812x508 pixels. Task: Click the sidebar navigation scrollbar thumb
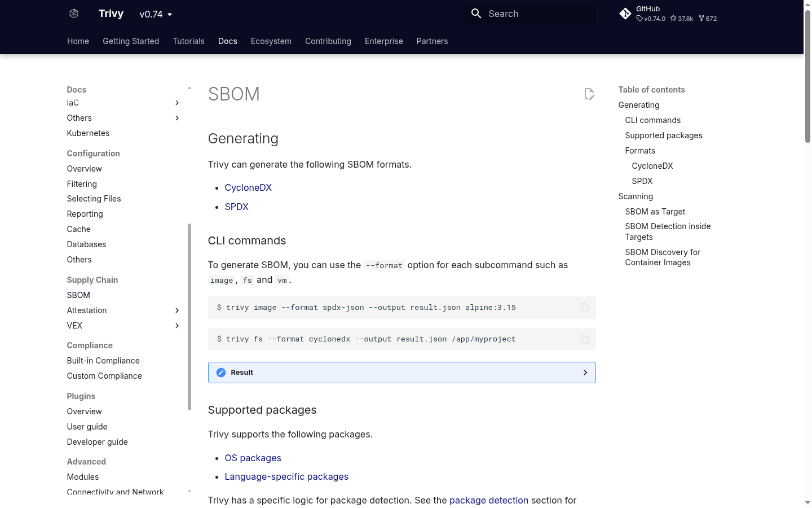tap(189, 317)
